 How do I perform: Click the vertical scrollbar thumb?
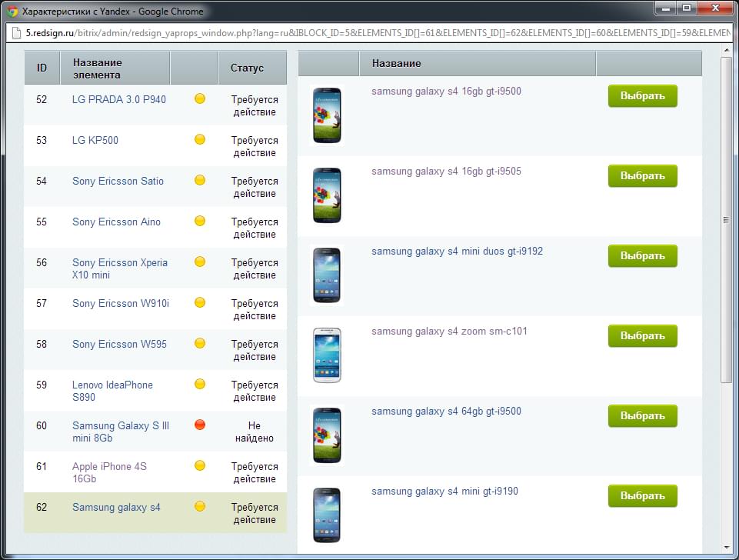[726, 220]
